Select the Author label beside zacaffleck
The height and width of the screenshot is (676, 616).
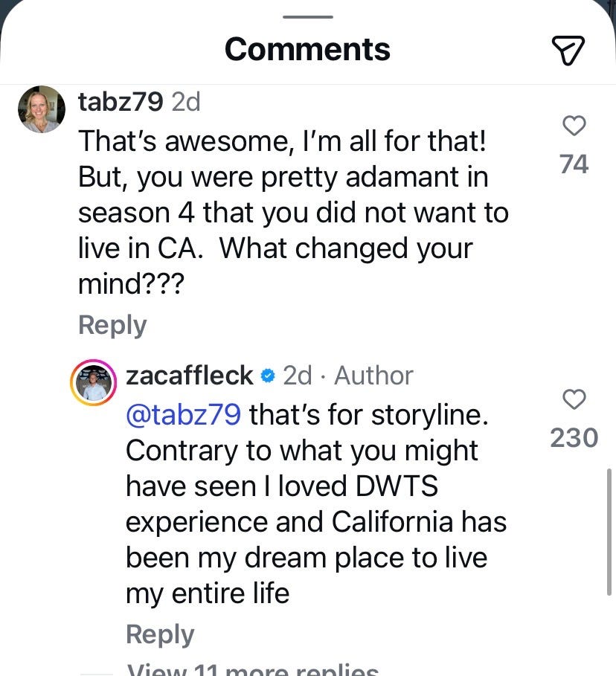(373, 376)
